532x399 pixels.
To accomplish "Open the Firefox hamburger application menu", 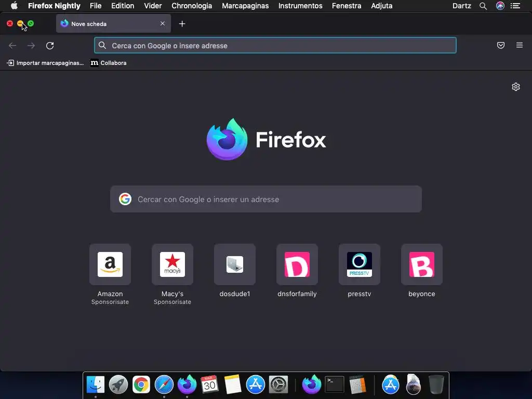I will 520,45.
